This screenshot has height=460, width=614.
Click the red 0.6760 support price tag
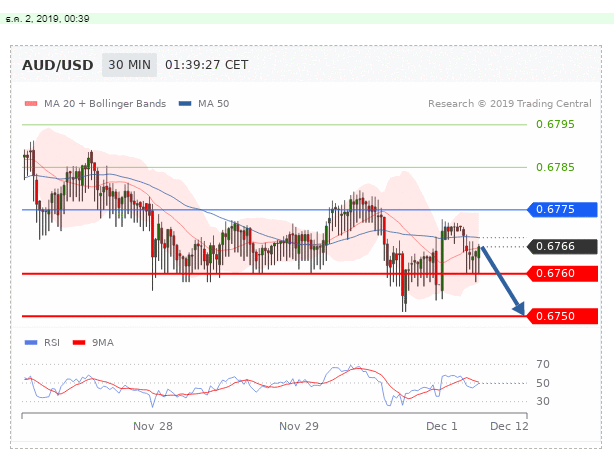point(562,274)
